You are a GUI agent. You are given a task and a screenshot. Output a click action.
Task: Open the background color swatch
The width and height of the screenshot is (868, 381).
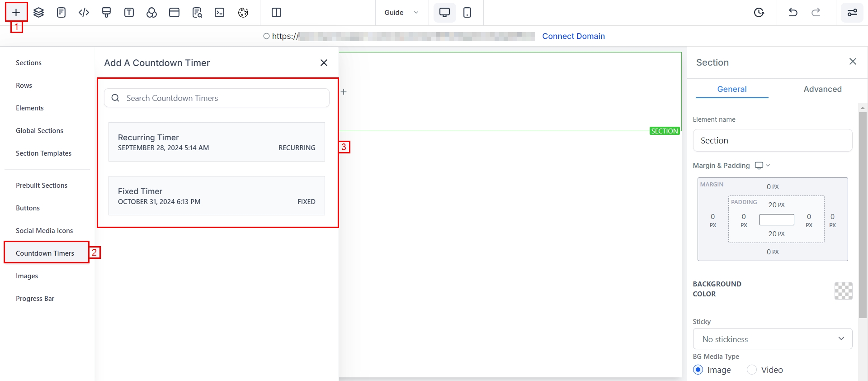[843, 291]
